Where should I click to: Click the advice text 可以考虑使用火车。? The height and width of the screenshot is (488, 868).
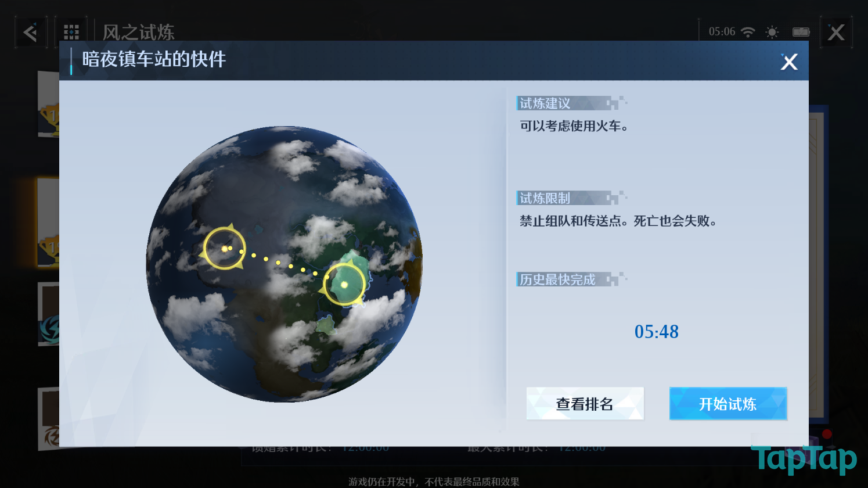point(574,126)
